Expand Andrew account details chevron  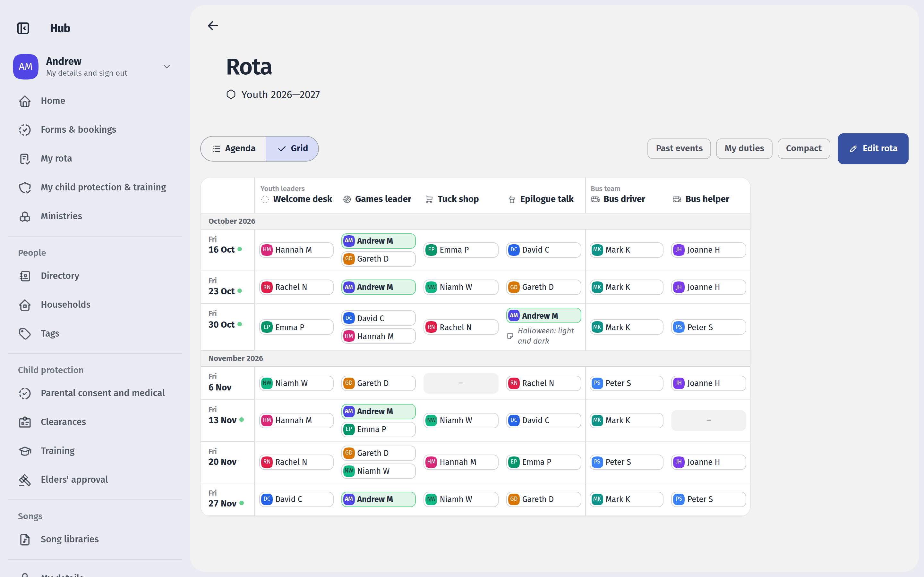(167, 67)
